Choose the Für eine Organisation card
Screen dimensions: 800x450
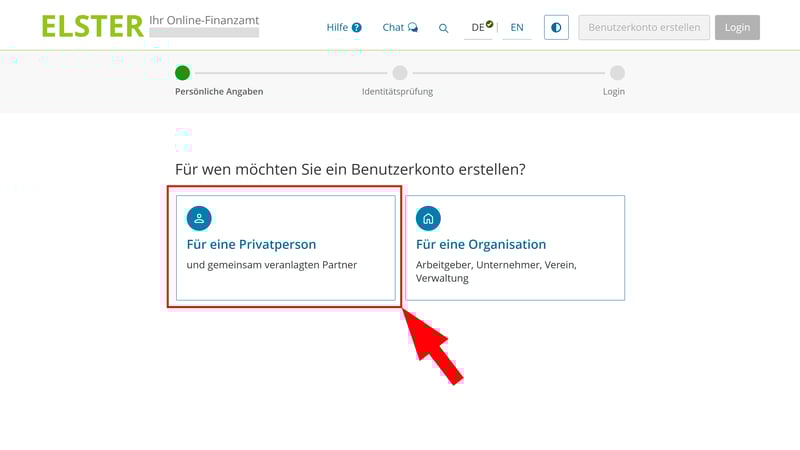coord(515,248)
